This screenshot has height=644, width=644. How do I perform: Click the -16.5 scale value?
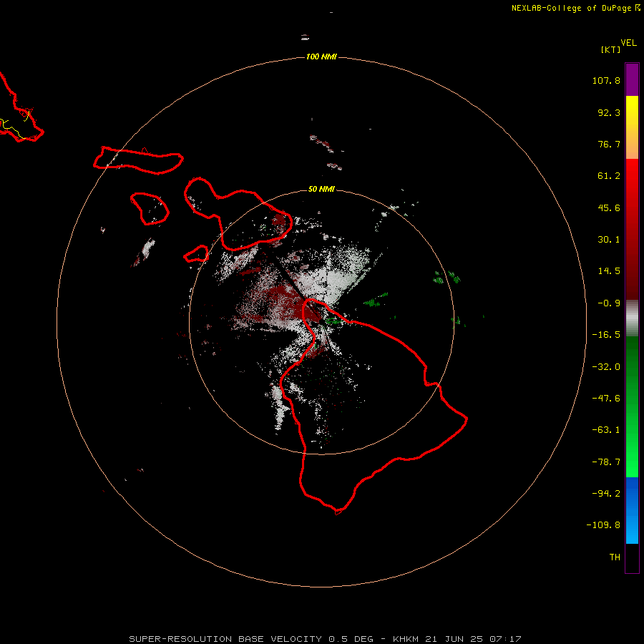pyautogui.click(x=606, y=335)
